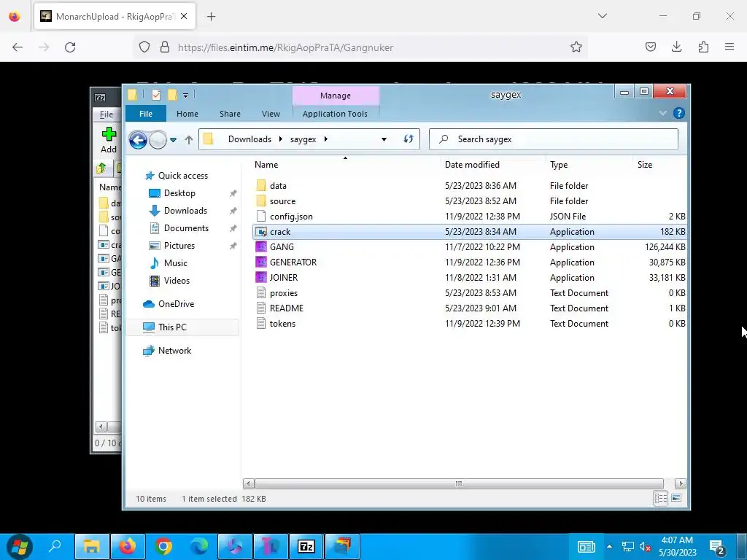Open Explorer help question mark
The width and height of the screenshot is (747, 560).
(679, 113)
